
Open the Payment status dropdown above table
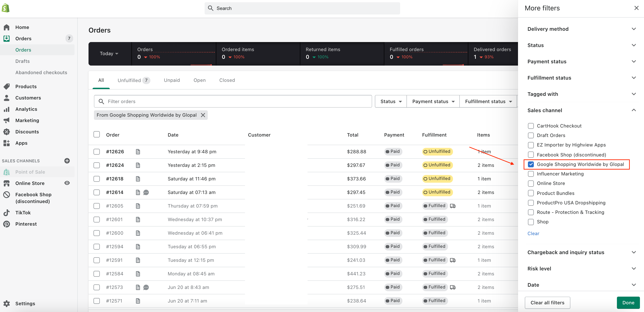(x=433, y=102)
